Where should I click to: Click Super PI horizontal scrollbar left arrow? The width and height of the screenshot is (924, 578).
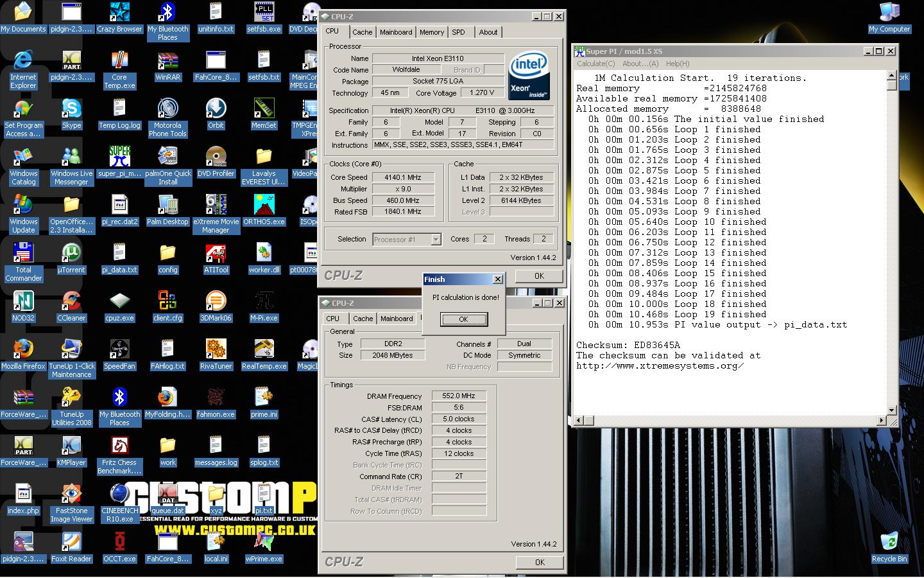579,421
